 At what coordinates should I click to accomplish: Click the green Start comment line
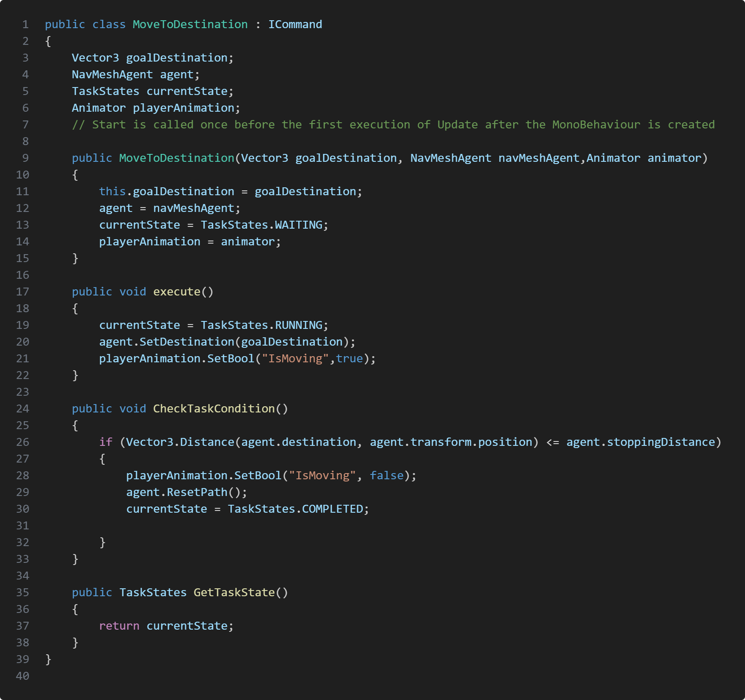tap(393, 125)
